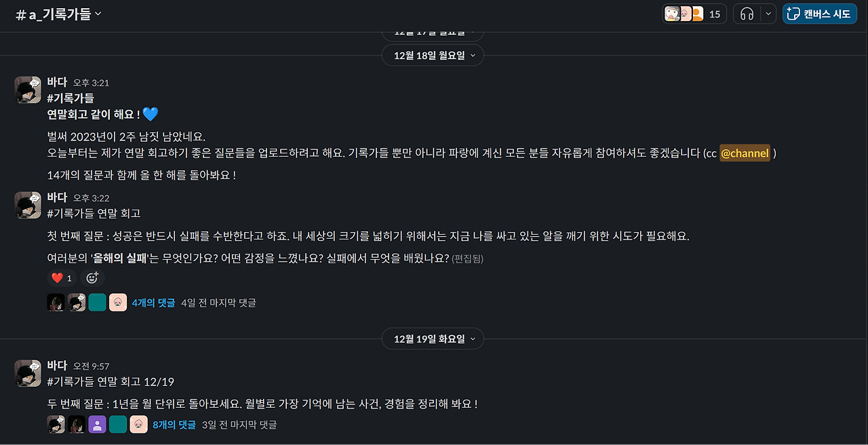Image resolution: width=868 pixels, height=445 pixels.
Task: Open 바다's profile picture next to 오후 3:21
Action: point(28,90)
